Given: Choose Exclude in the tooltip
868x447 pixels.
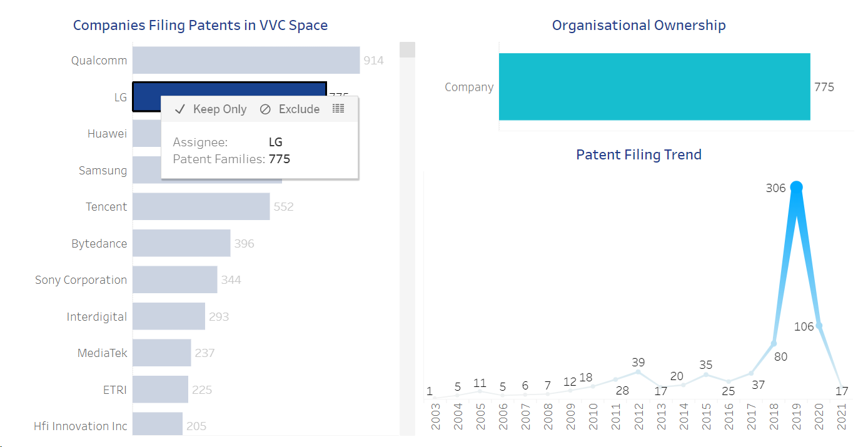Looking at the screenshot, I should [290, 109].
